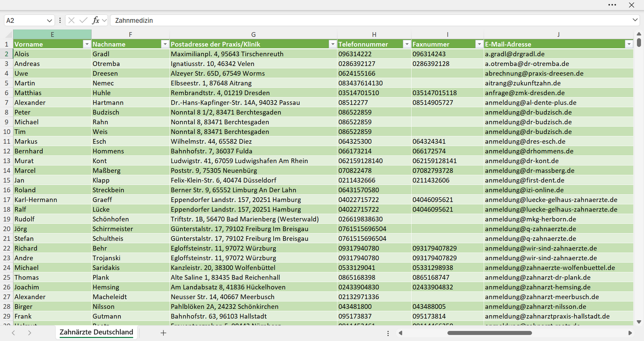Image resolution: width=644 pixels, height=341 pixels.
Task: Click cell with Nachname Macheleidt
Action: tap(130, 297)
